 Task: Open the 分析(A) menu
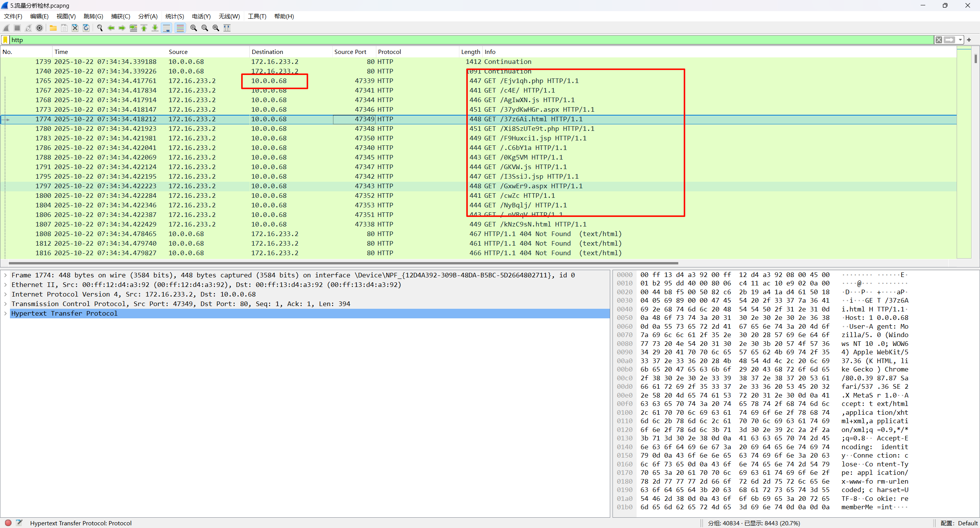(148, 16)
